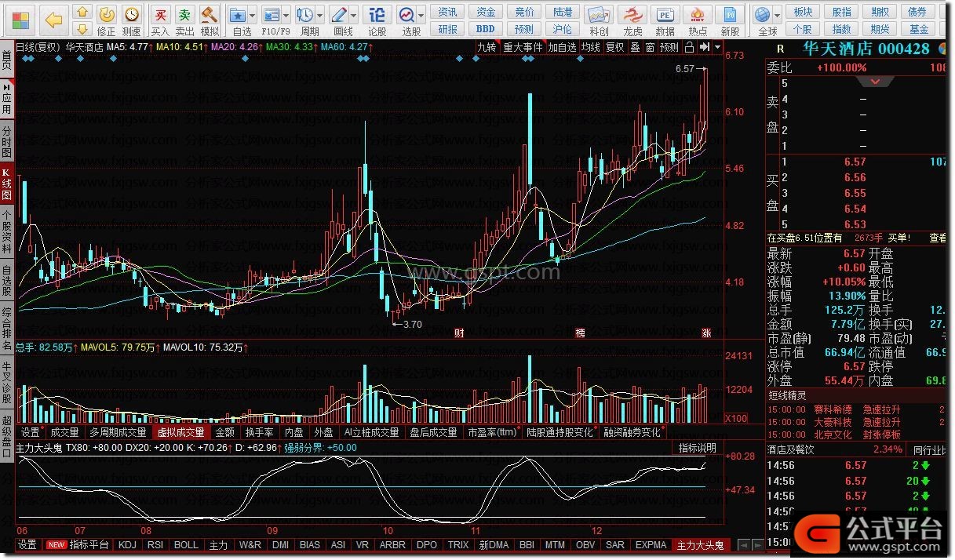Switch to the 个股资料 sidebar tab
This screenshot has height=560, width=955.
pos(6,231)
